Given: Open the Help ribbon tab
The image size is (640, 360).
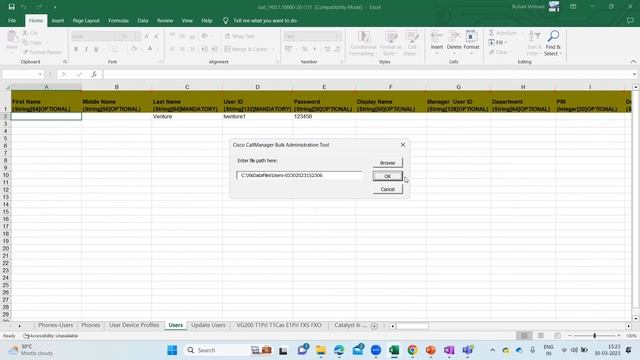Looking at the screenshot, I should (x=207, y=20).
